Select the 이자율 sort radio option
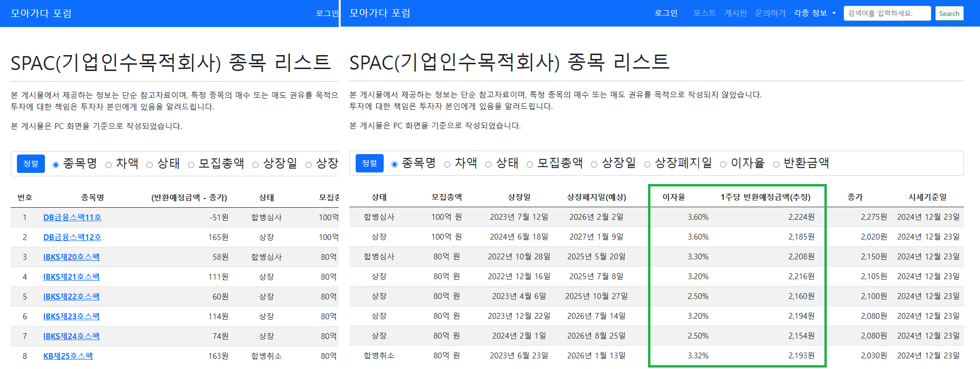980x369 pixels. (723, 164)
